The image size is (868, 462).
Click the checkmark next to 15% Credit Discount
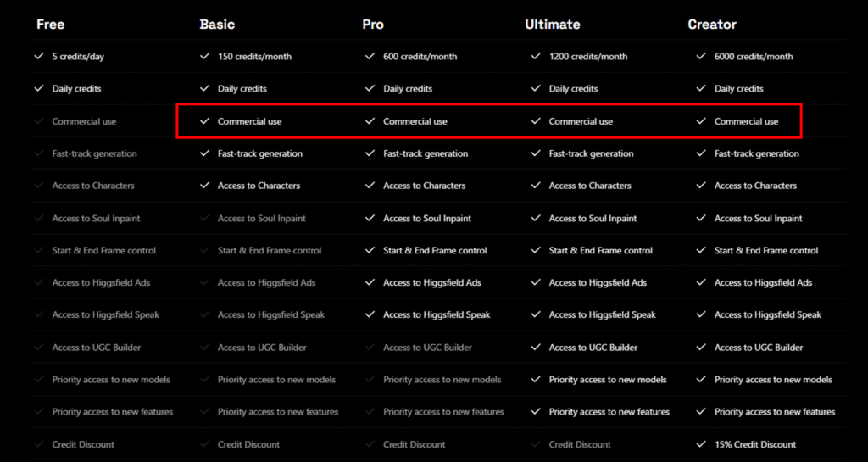coord(701,444)
